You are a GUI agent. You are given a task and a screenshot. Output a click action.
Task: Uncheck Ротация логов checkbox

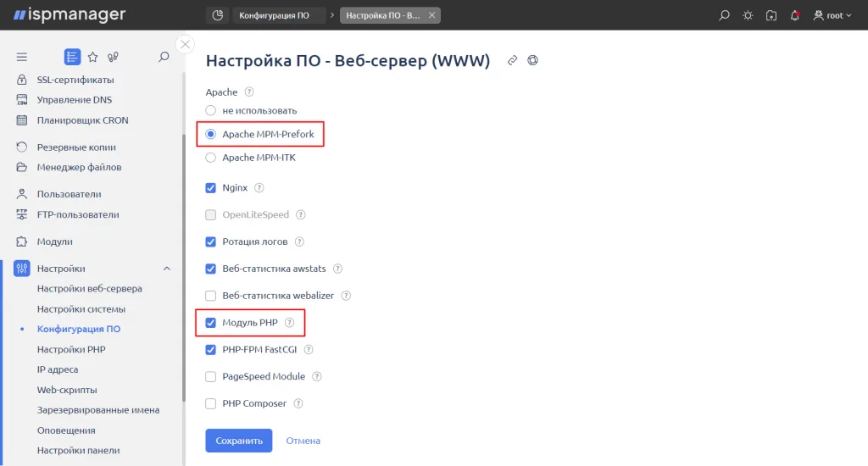click(210, 241)
